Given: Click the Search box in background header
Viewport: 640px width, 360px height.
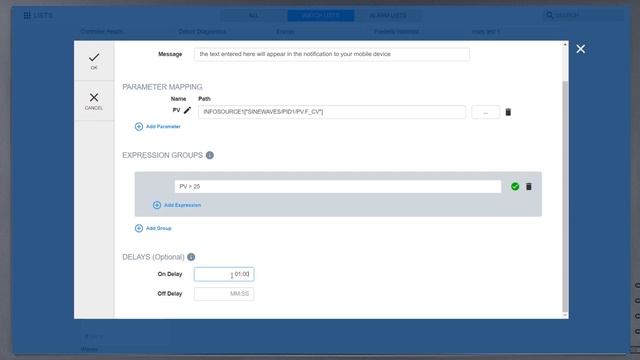Looking at the screenshot, I should point(584,16).
